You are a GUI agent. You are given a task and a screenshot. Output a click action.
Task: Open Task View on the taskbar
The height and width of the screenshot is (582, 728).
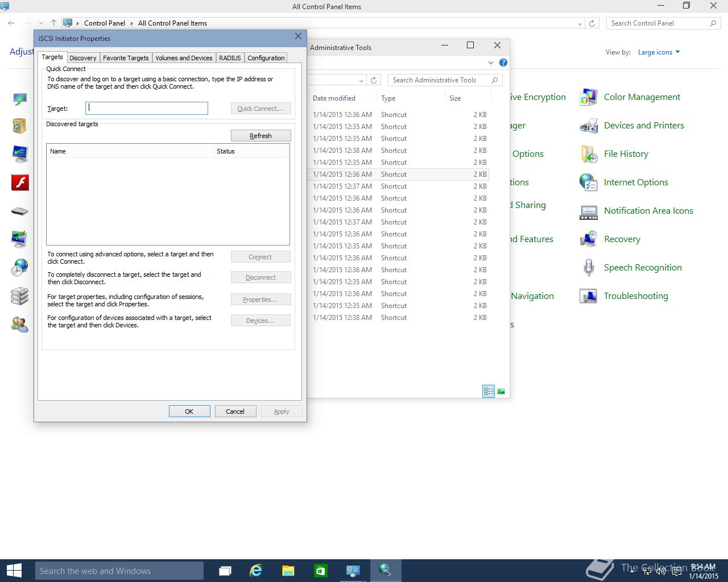[225, 571]
